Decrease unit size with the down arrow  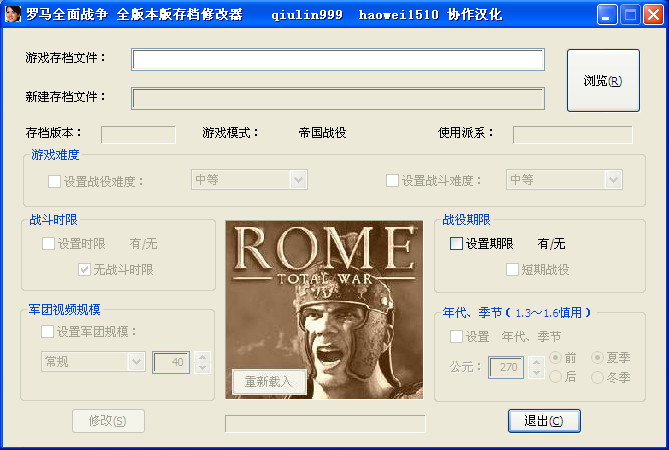coord(202,368)
